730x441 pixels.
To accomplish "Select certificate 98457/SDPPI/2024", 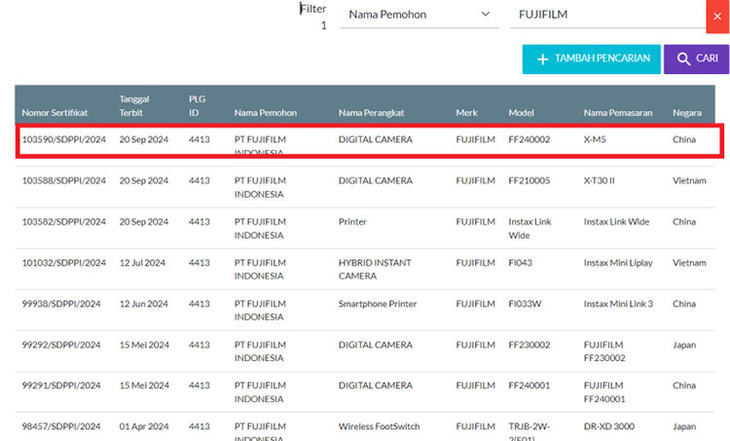I will click(61, 426).
